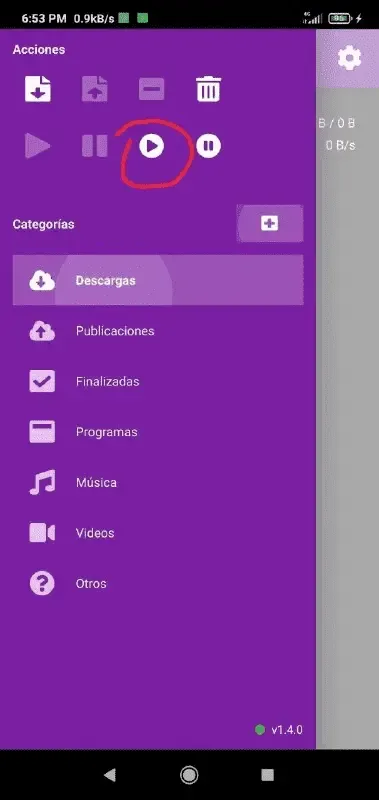The image size is (379, 800).
Task: Tap the Acciones heading
Action: (x=39, y=49)
